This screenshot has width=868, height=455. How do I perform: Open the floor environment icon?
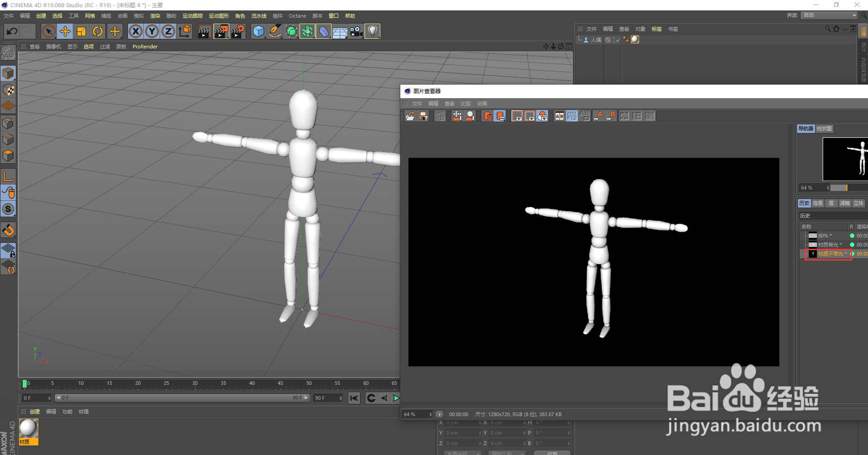pyautogui.click(x=340, y=31)
